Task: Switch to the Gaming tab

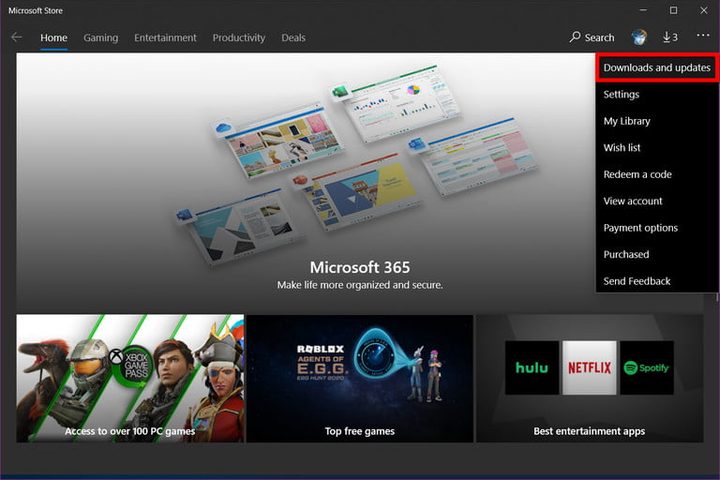Action: click(101, 38)
